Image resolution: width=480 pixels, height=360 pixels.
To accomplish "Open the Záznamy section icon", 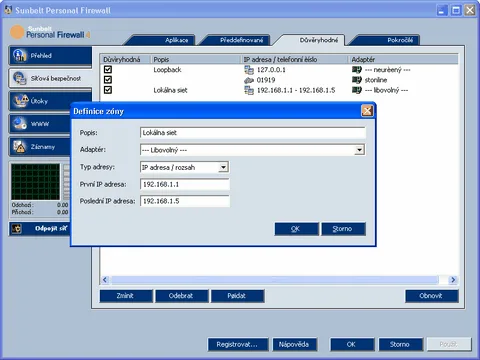I will coord(20,146).
